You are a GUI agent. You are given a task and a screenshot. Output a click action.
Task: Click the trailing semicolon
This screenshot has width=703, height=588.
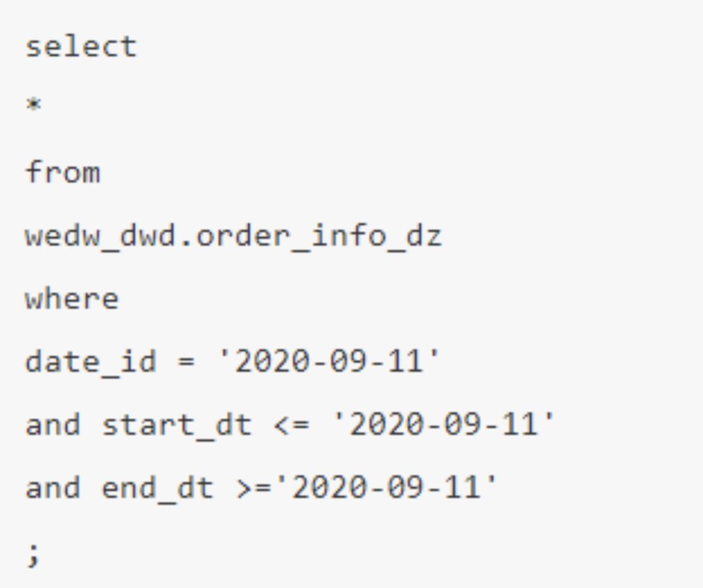[x=34, y=555]
